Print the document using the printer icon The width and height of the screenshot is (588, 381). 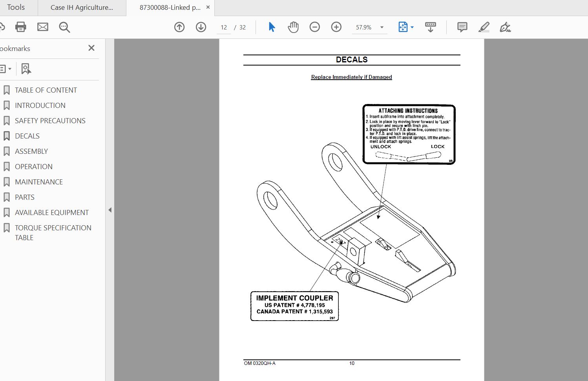pyautogui.click(x=20, y=27)
